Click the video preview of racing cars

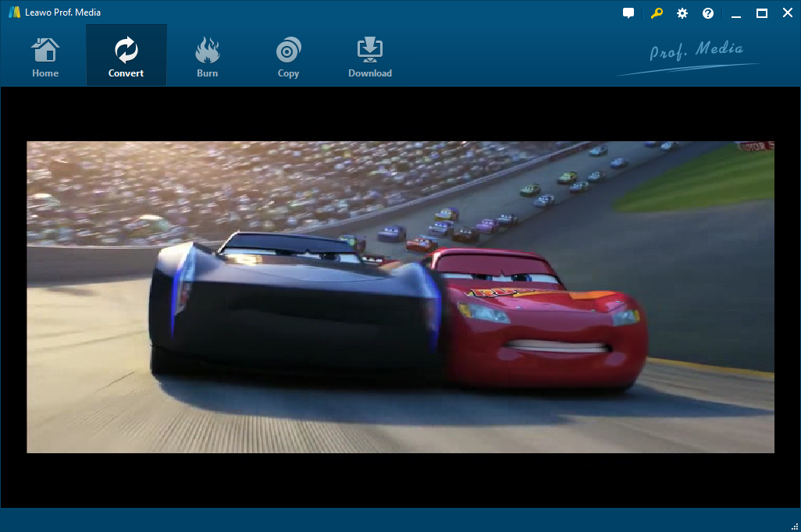pos(400,297)
